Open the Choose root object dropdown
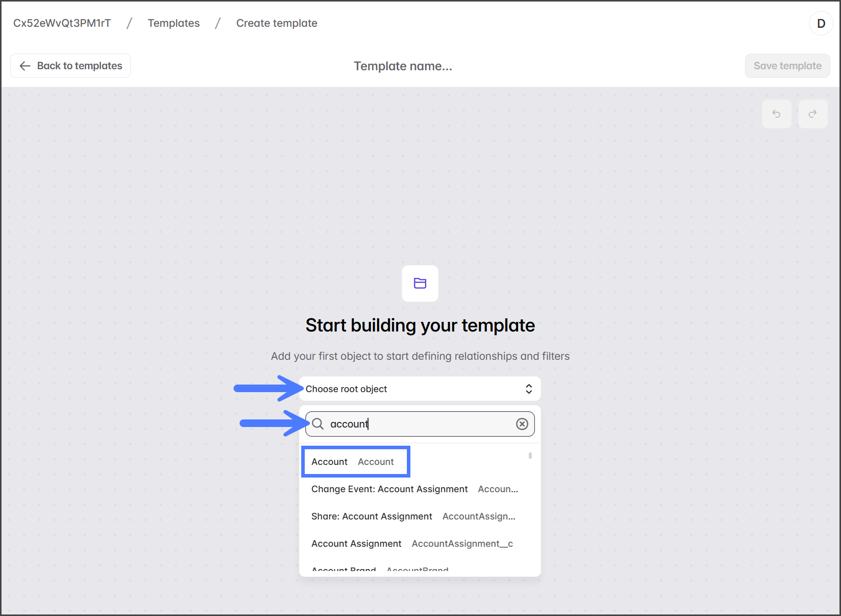This screenshot has width=841, height=616. click(419, 389)
